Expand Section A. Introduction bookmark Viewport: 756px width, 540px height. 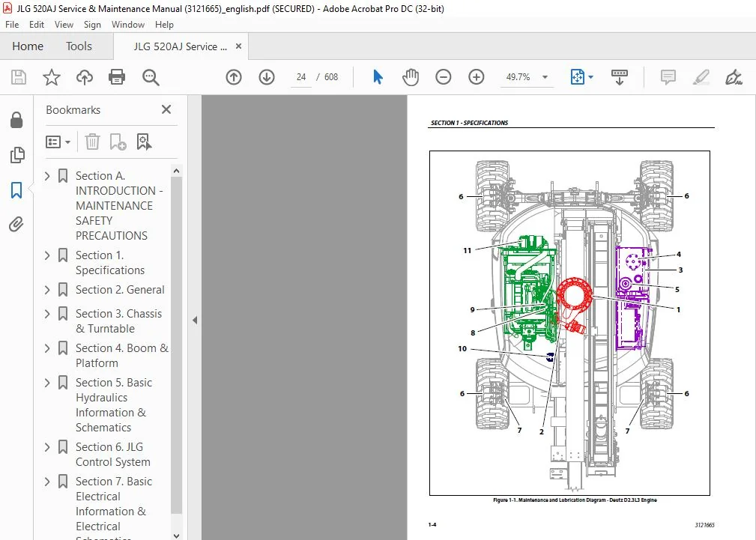(x=47, y=176)
